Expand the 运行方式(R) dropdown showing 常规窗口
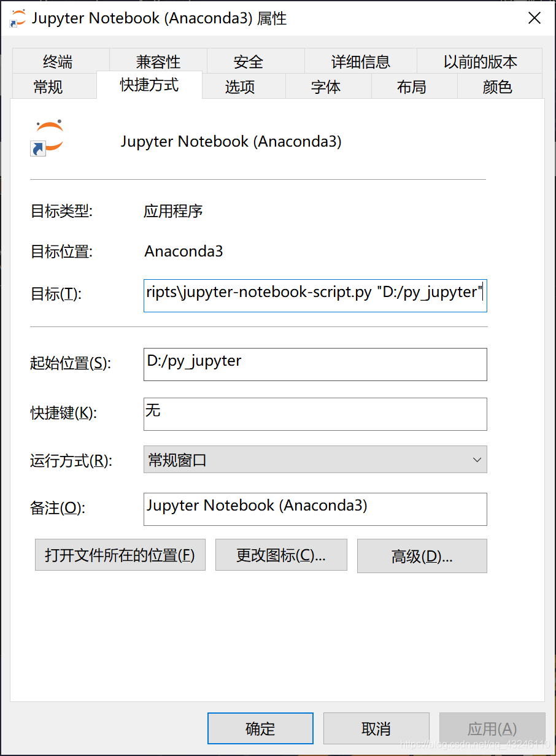This screenshot has width=556, height=756. pos(315,460)
